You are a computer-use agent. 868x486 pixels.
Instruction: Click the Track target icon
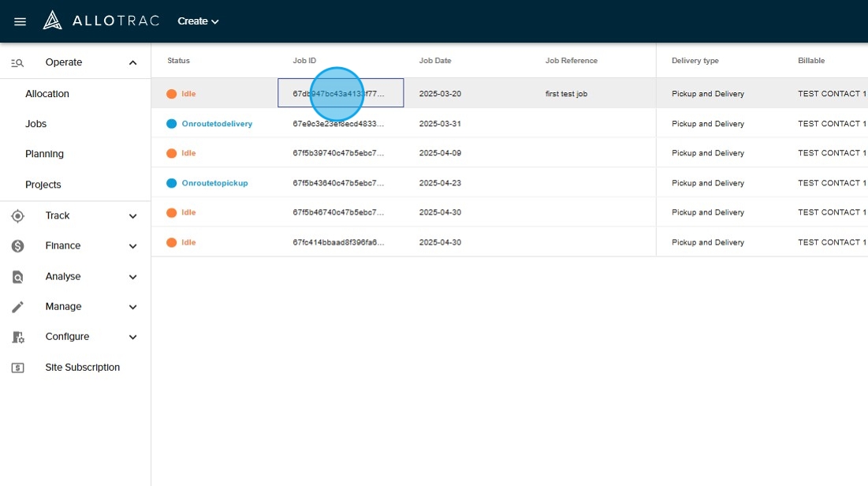tap(17, 216)
